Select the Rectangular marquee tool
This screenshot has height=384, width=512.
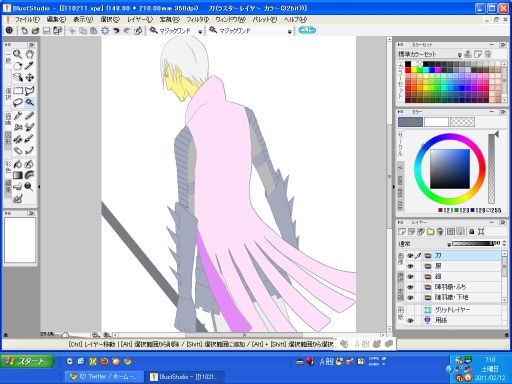pos(18,91)
